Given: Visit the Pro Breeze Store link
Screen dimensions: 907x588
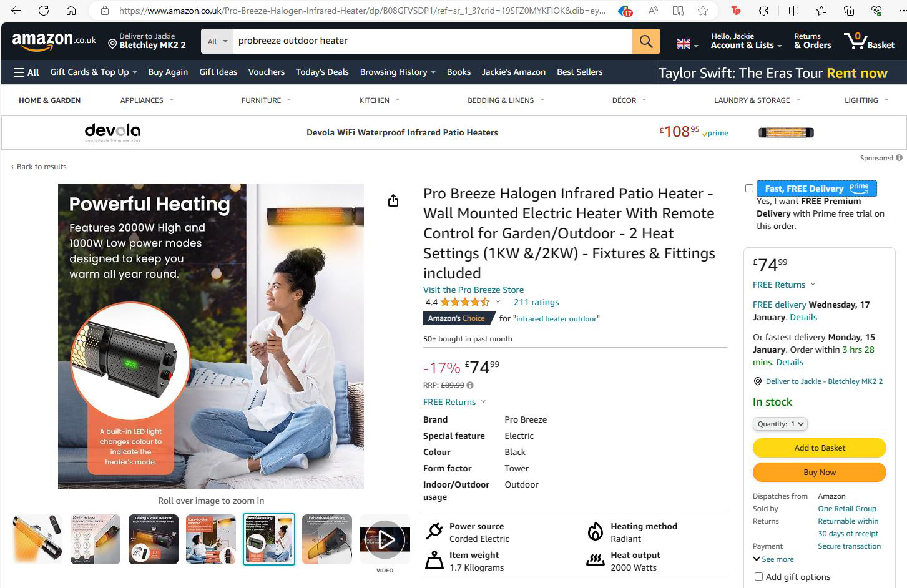Looking at the screenshot, I should pyautogui.click(x=473, y=290).
